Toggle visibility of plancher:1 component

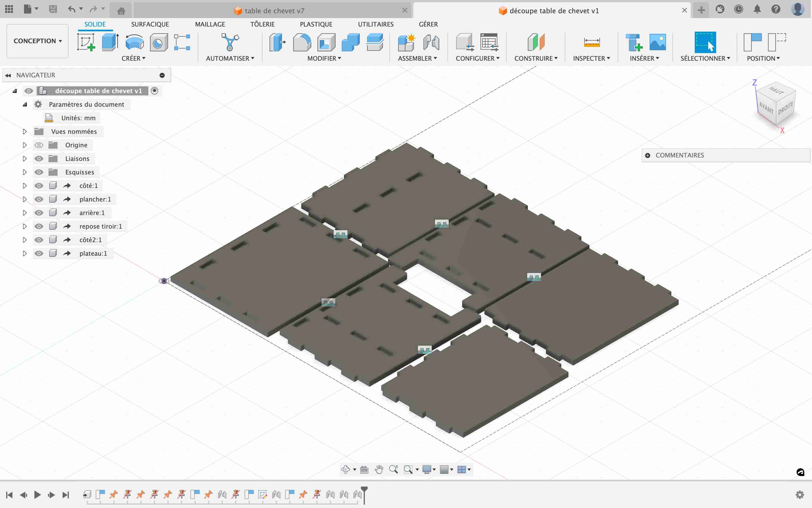click(x=39, y=199)
